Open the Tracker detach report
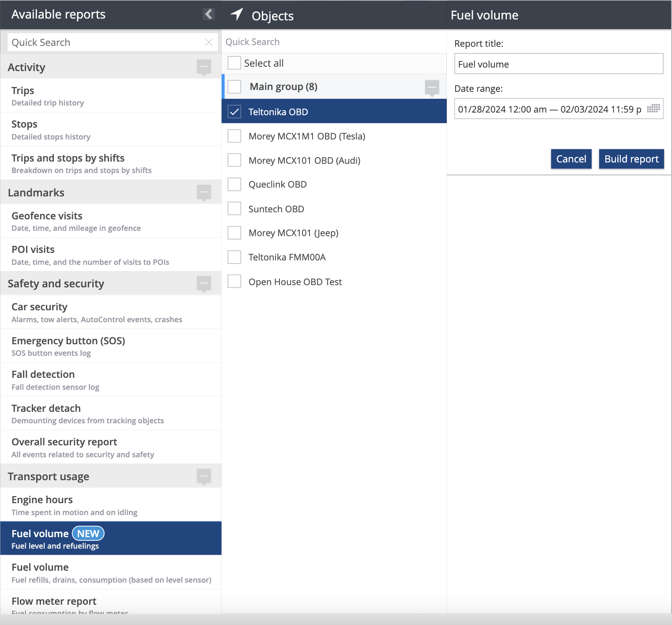 (111, 414)
